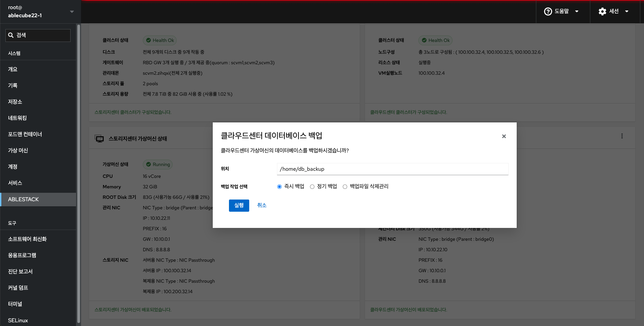Click the search magnifier icon
Viewport: 644px width, 326px height.
coord(11,35)
